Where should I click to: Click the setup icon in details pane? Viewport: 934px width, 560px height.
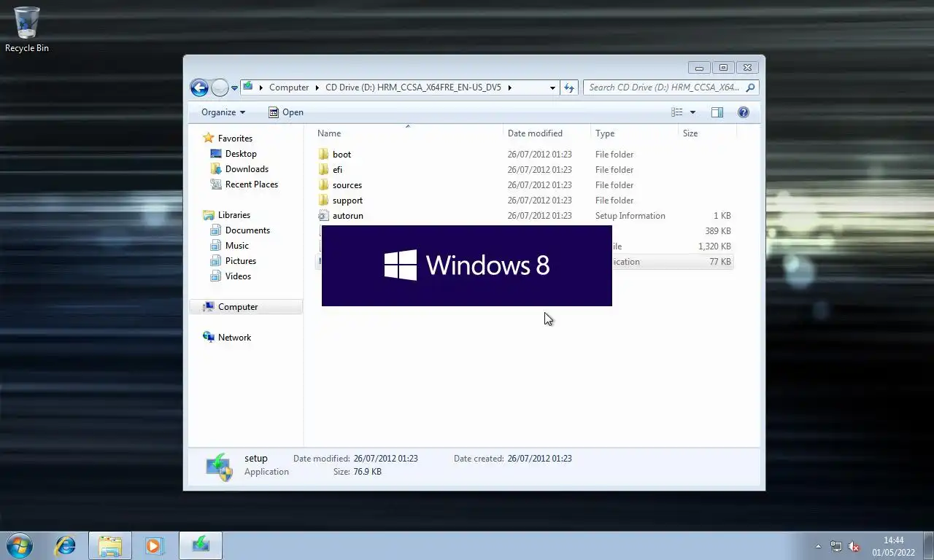(219, 467)
